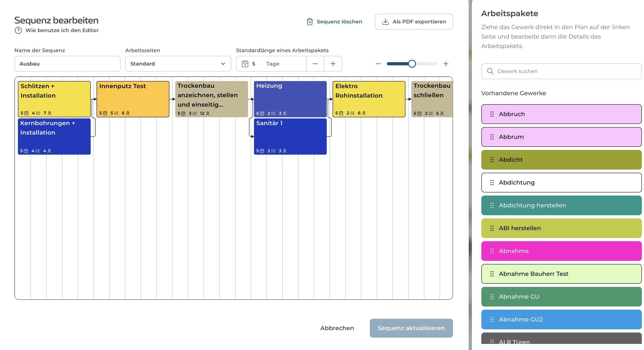Grab drag handle of Abnahme Gewerk
Image resolution: width=644 pixels, height=350 pixels.
tap(492, 251)
